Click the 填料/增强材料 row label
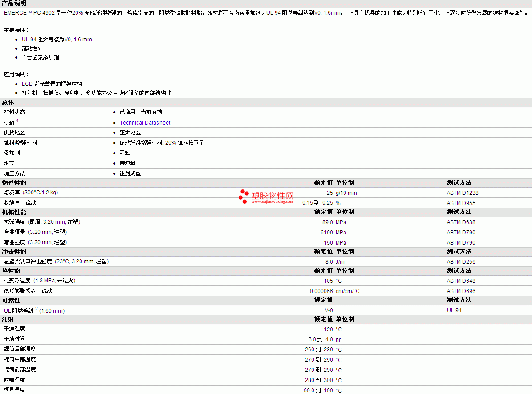The height and width of the screenshot is (394, 532). pyautogui.click(x=20, y=143)
